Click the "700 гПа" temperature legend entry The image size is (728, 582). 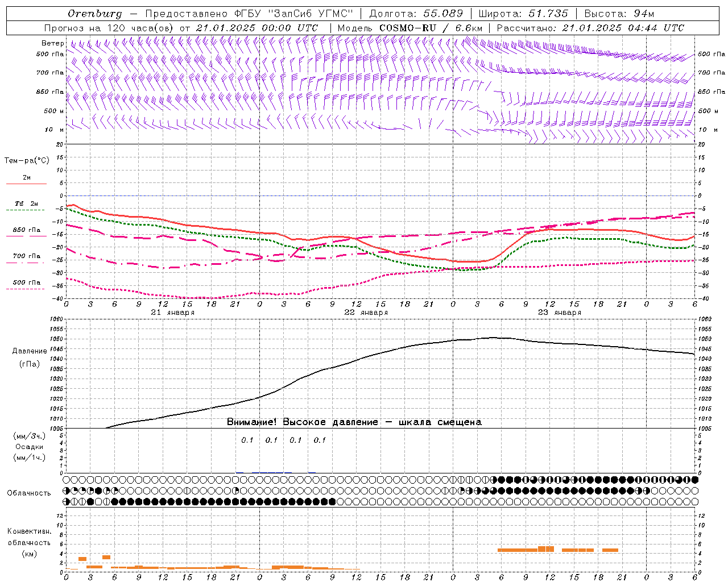click(x=27, y=256)
